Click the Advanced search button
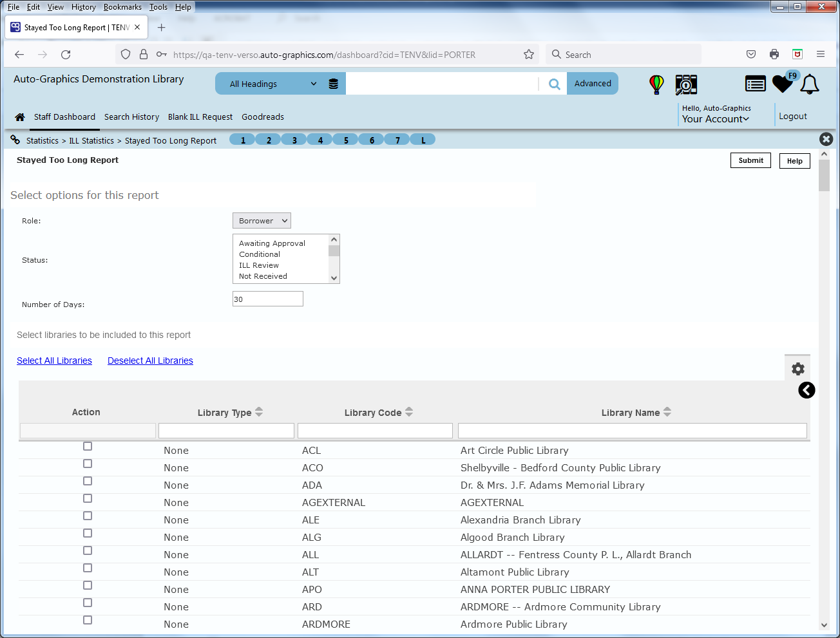 [593, 84]
